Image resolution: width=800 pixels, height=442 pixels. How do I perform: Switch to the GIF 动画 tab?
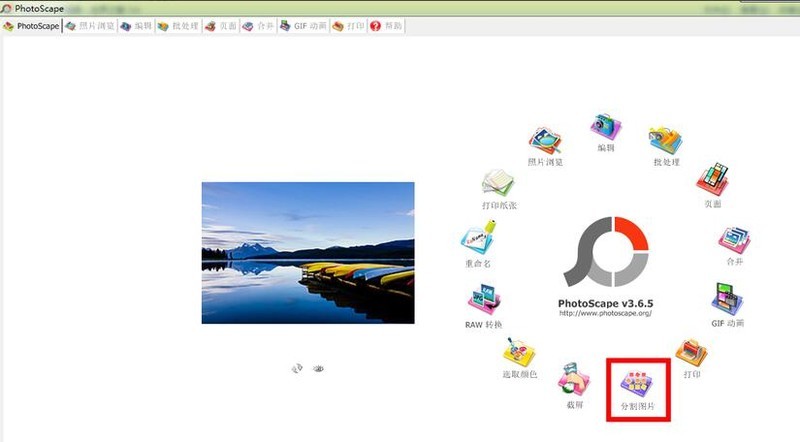303,26
